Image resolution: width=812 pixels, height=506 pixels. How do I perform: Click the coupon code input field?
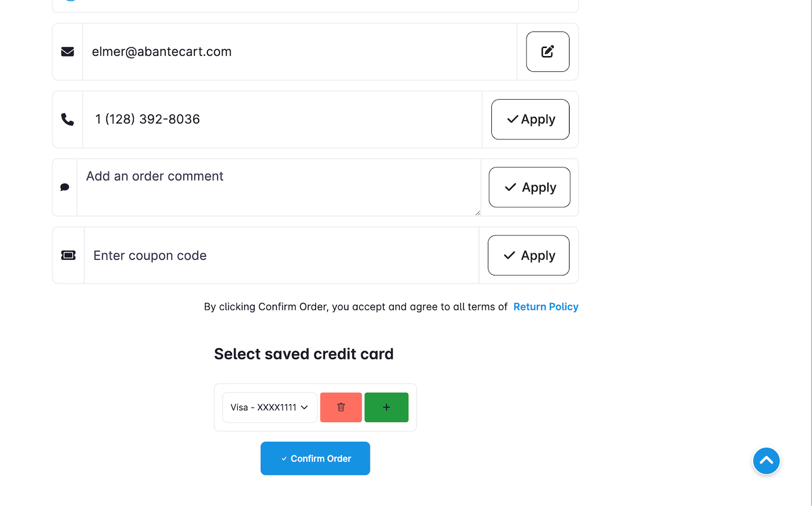[x=282, y=256]
